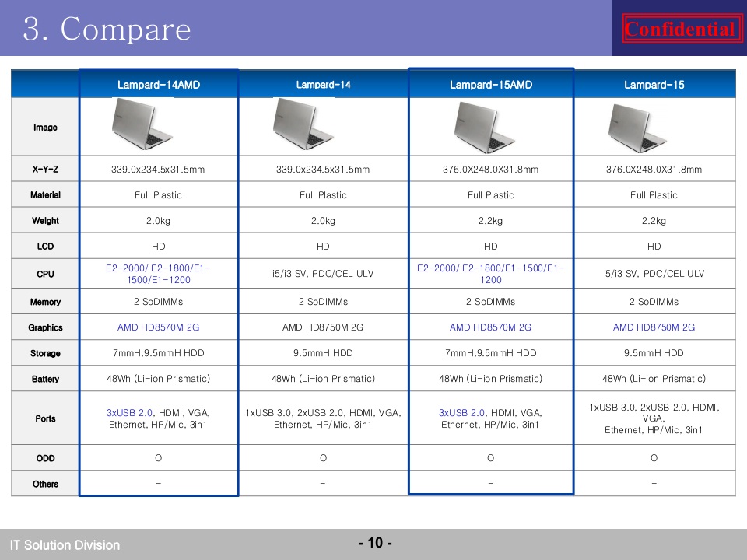
Task: Click ODD 'O' mark for Lampard-15
Action: pos(654,457)
